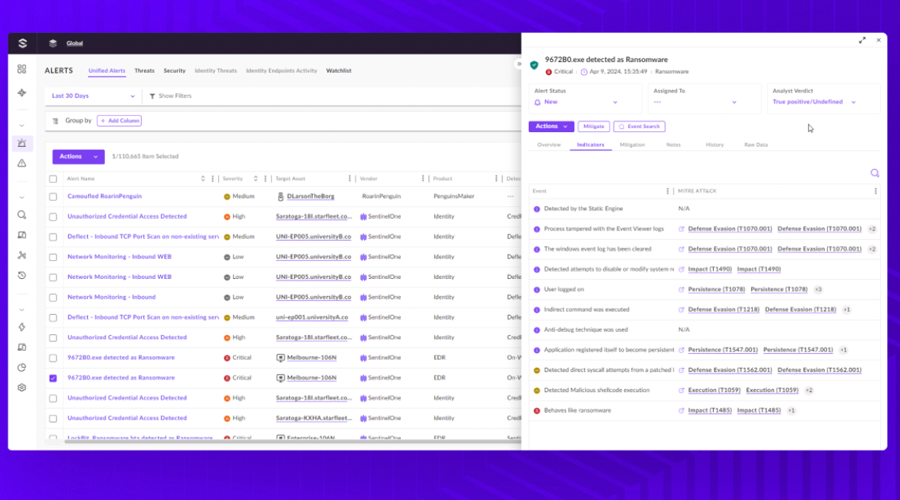Select the Anti-debug technique was used event
This screenshot has width=900, height=500.
point(704,330)
